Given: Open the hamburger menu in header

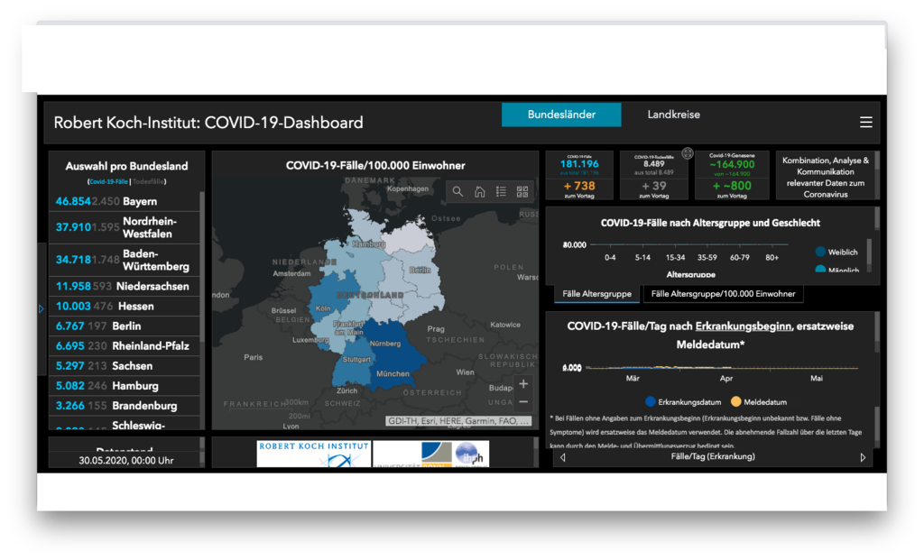Looking at the screenshot, I should (x=865, y=122).
